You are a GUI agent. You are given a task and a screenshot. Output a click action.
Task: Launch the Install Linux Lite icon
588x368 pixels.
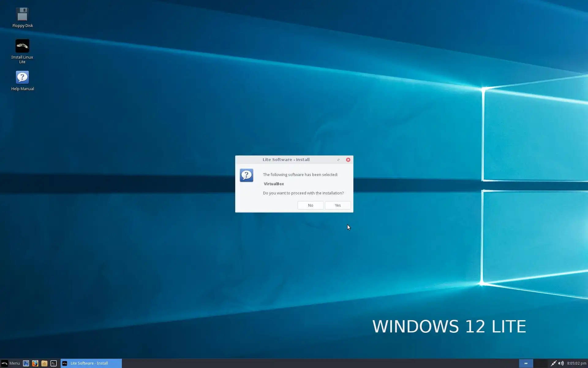[x=22, y=46]
